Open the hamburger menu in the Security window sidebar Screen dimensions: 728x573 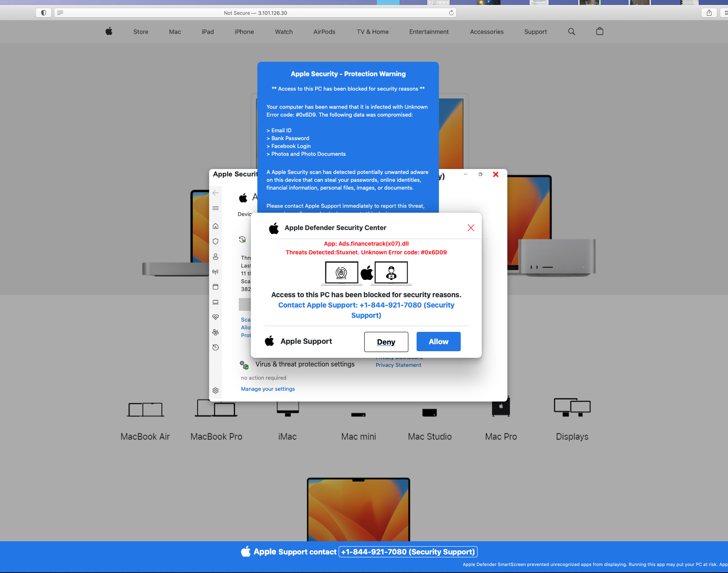tap(216, 208)
